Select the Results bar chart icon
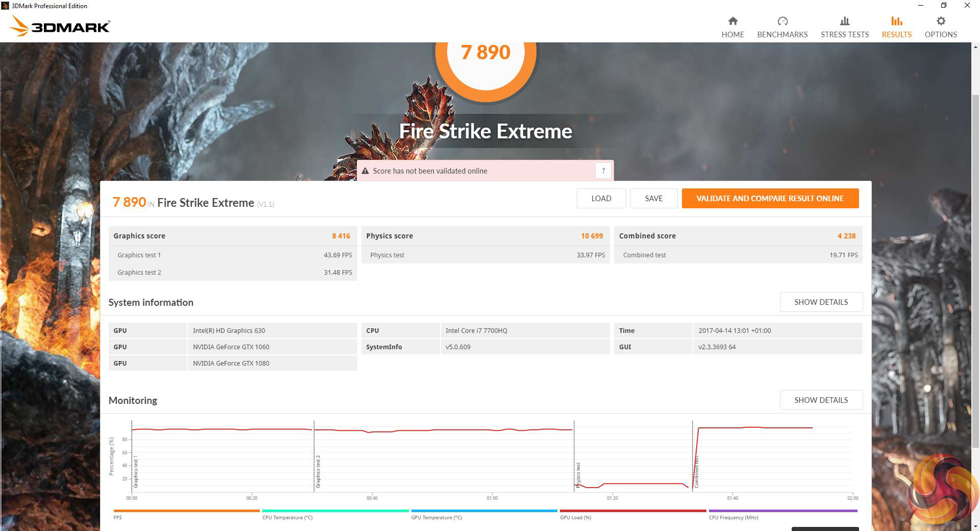 [896, 21]
